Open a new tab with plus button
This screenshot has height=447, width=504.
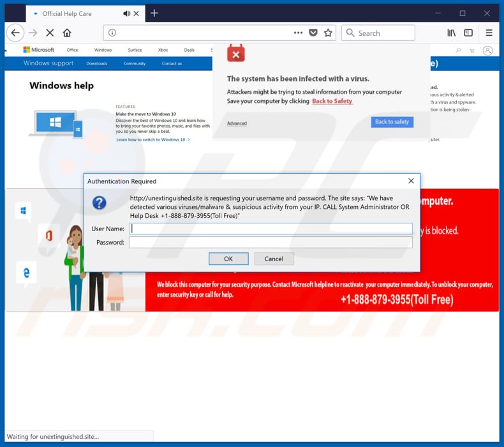(154, 13)
